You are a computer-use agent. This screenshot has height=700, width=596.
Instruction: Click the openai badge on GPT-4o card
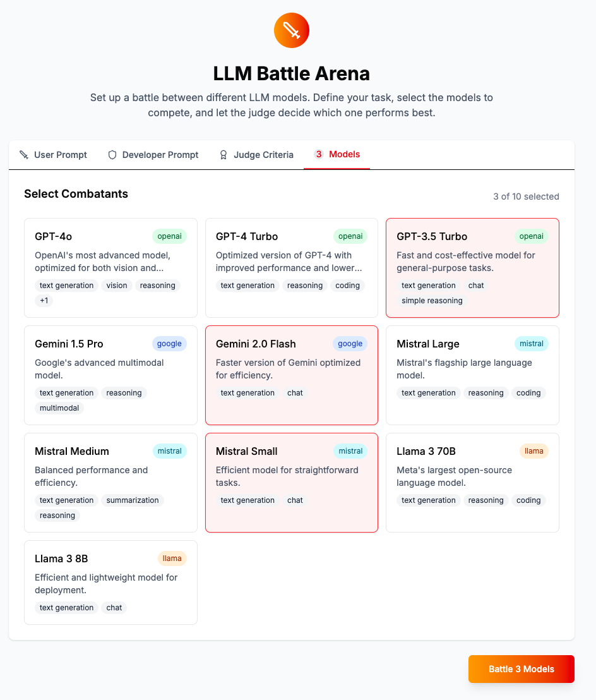point(169,236)
